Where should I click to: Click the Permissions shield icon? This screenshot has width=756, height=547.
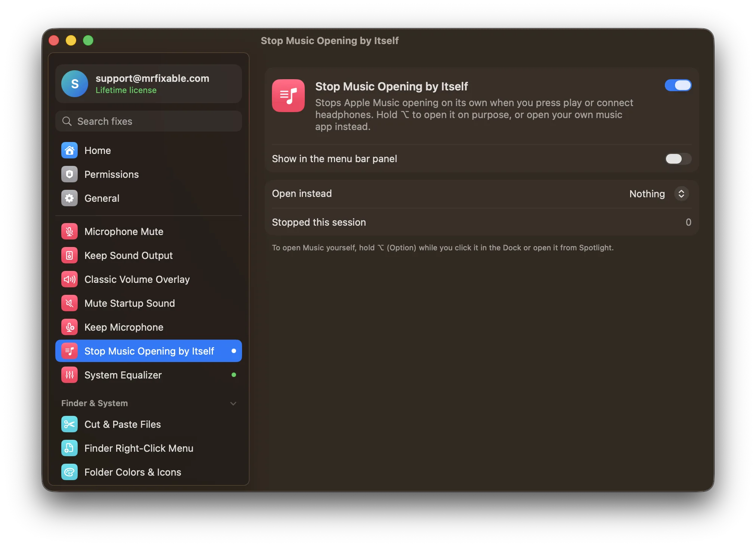(69, 174)
